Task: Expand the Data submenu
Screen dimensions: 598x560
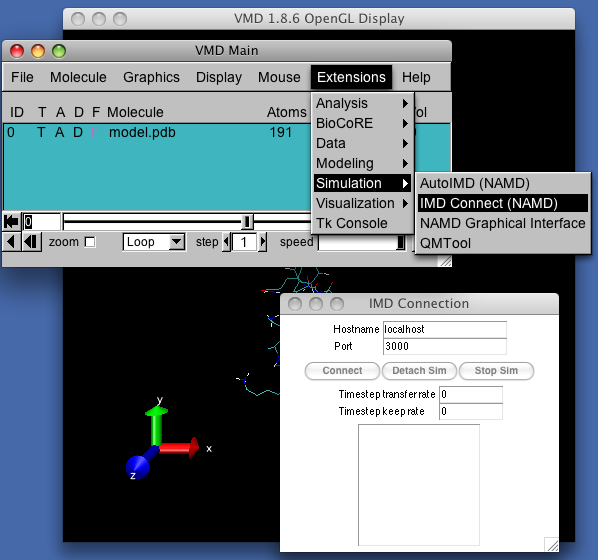Action: click(x=362, y=143)
